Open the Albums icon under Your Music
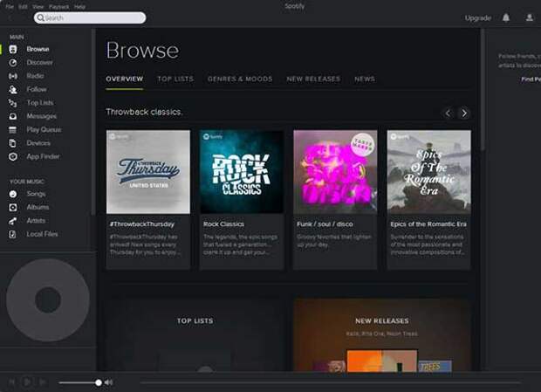Viewport: 541px width, 392px height. point(13,208)
